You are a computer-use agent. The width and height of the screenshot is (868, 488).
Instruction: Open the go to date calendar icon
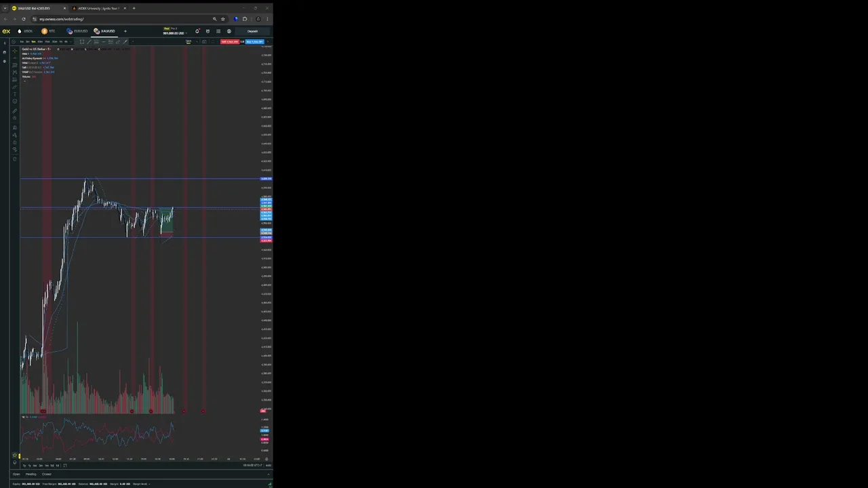pos(65,466)
